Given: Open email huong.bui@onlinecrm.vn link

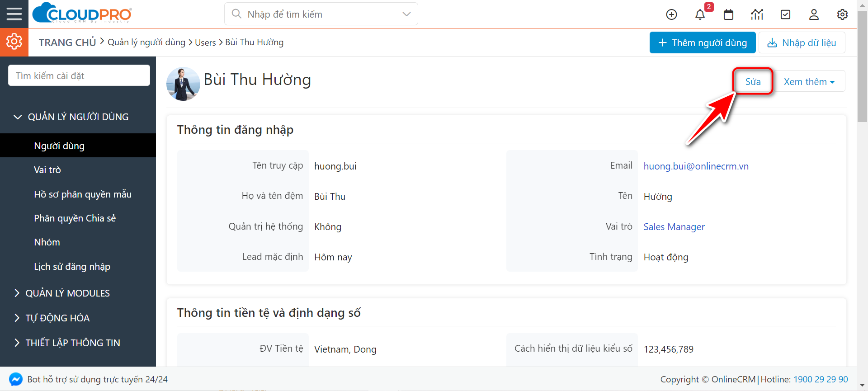Looking at the screenshot, I should click(x=696, y=166).
